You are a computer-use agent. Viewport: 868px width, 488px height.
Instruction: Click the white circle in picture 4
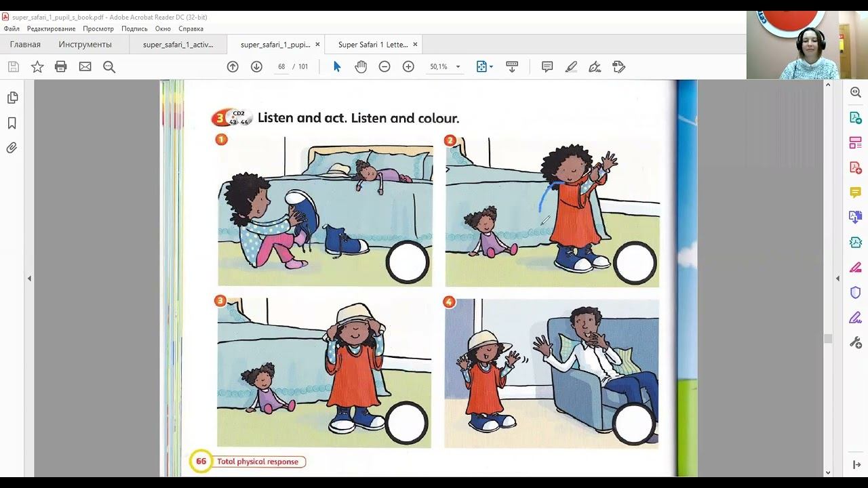coord(633,423)
